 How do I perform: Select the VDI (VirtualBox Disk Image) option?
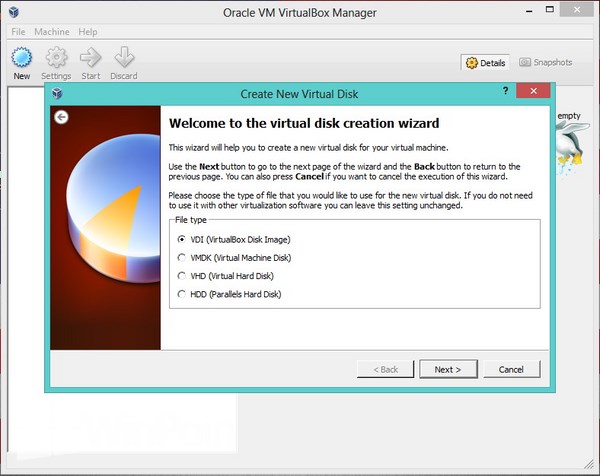pyautogui.click(x=234, y=240)
